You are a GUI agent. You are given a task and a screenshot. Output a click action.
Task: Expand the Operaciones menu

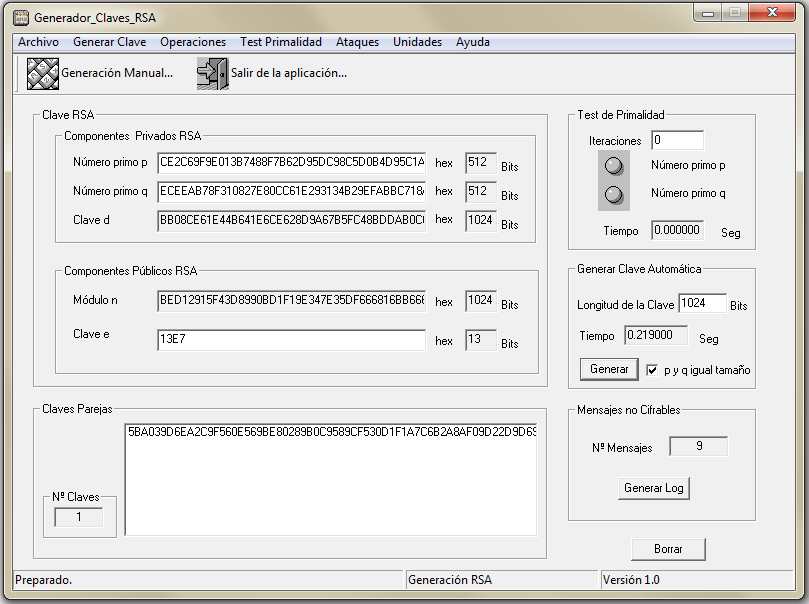coord(193,42)
